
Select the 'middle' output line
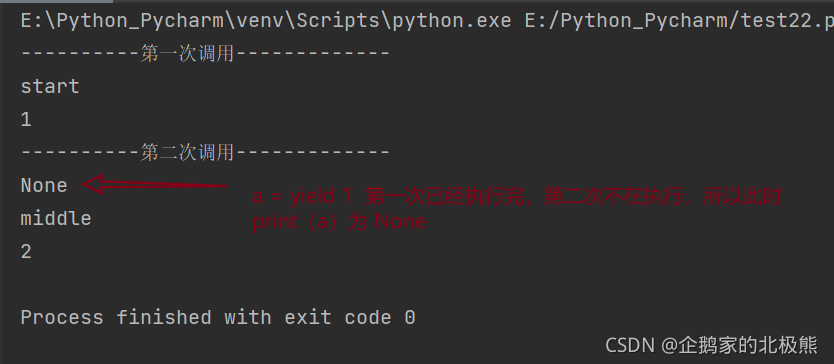coord(56,218)
